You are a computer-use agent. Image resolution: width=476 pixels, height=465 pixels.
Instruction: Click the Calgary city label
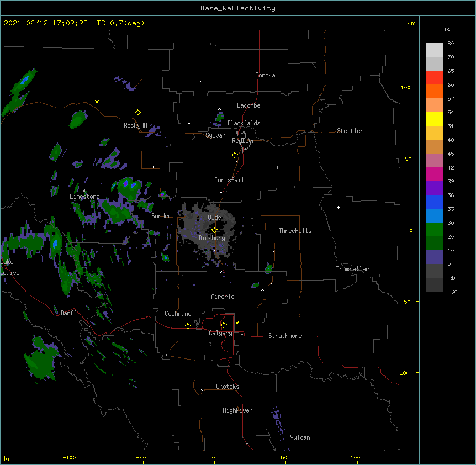(x=221, y=333)
